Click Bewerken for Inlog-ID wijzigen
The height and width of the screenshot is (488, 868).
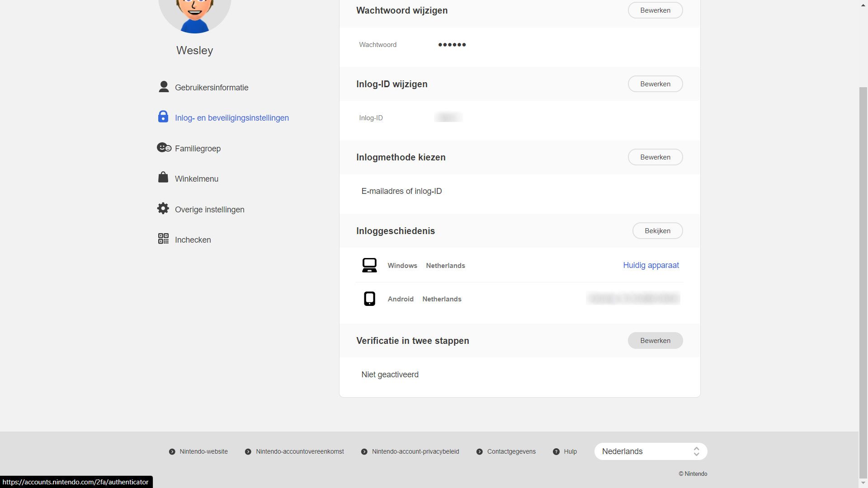coord(655,84)
